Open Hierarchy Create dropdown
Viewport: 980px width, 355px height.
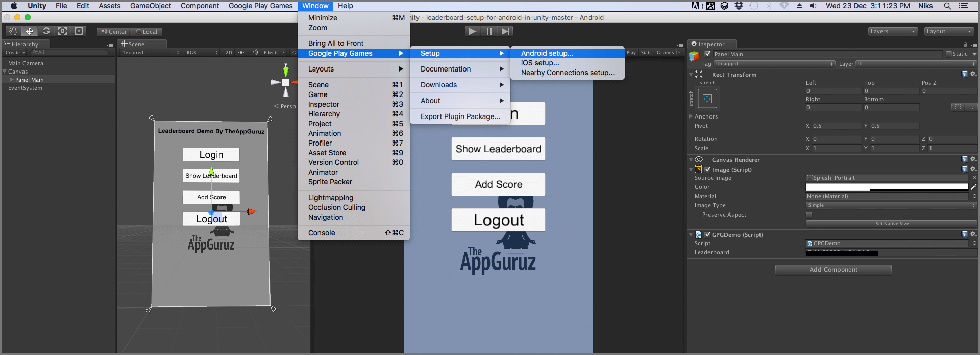click(x=15, y=53)
